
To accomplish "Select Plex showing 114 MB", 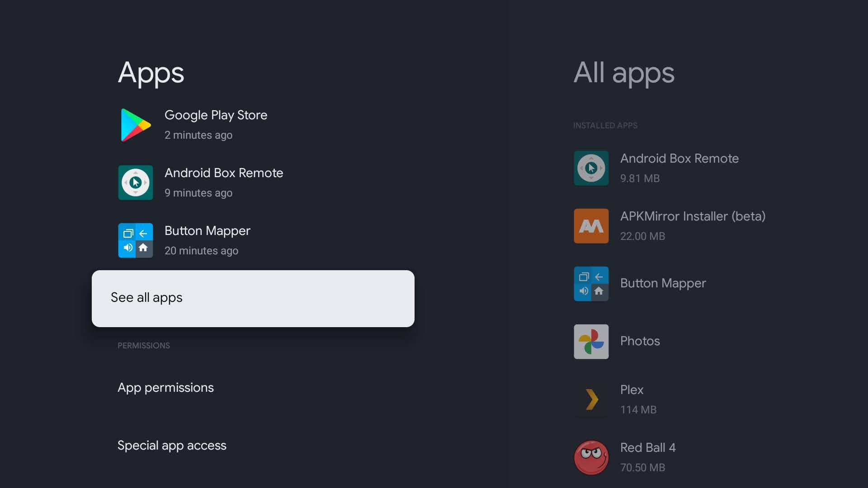I will [632, 399].
